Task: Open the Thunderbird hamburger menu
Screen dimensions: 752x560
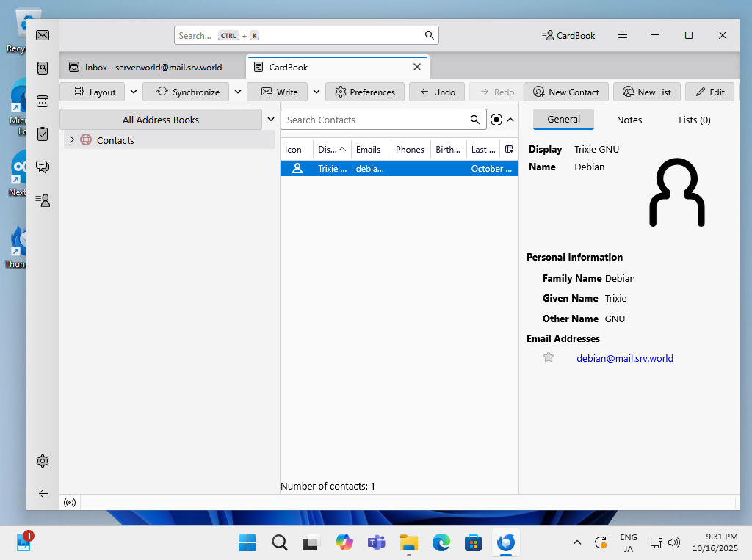Action: coord(622,35)
